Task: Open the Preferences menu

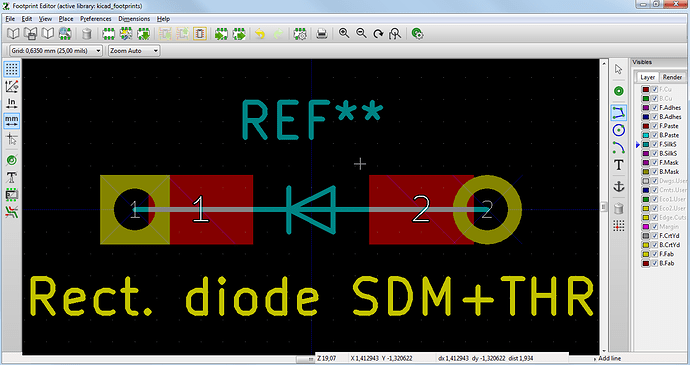Action: [x=95, y=19]
